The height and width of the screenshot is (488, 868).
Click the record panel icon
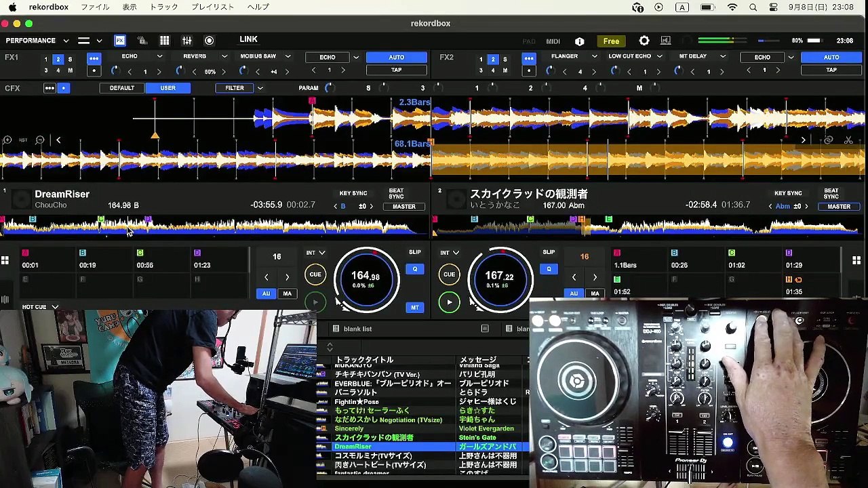tap(210, 41)
